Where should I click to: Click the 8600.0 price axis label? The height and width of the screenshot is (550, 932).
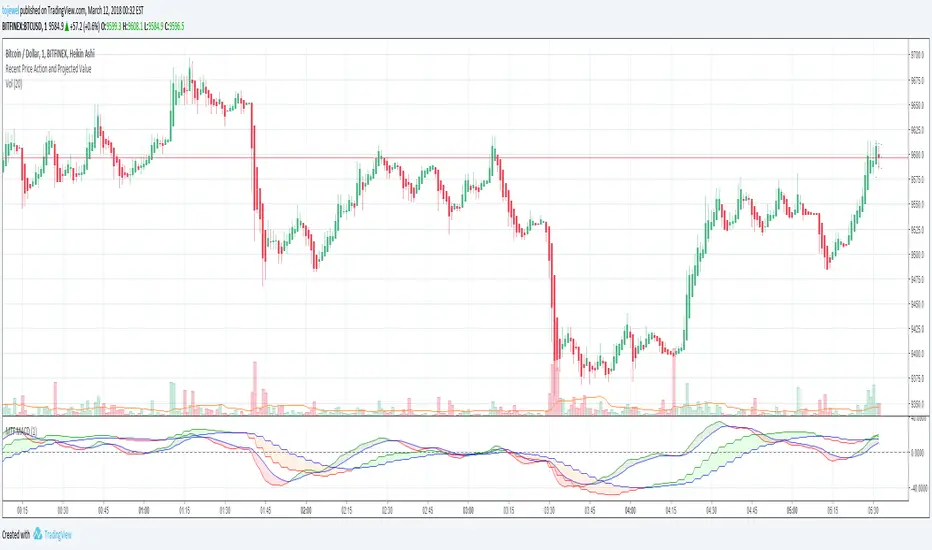tap(915, 154)
